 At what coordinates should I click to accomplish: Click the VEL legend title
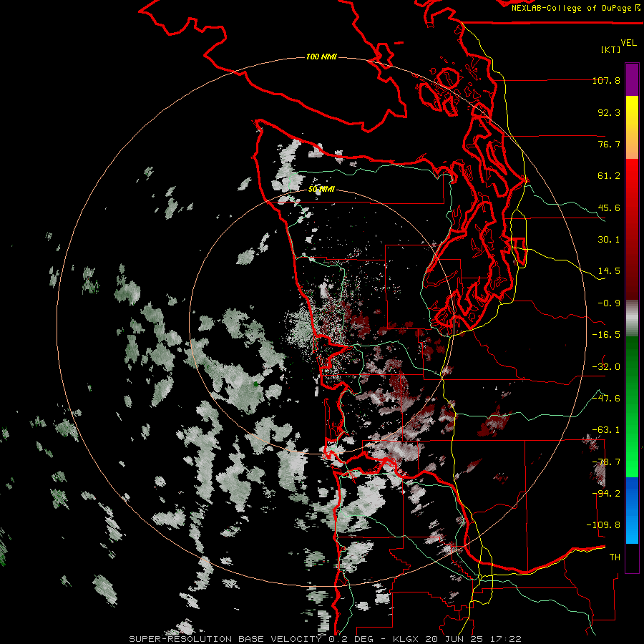point(628,43)
